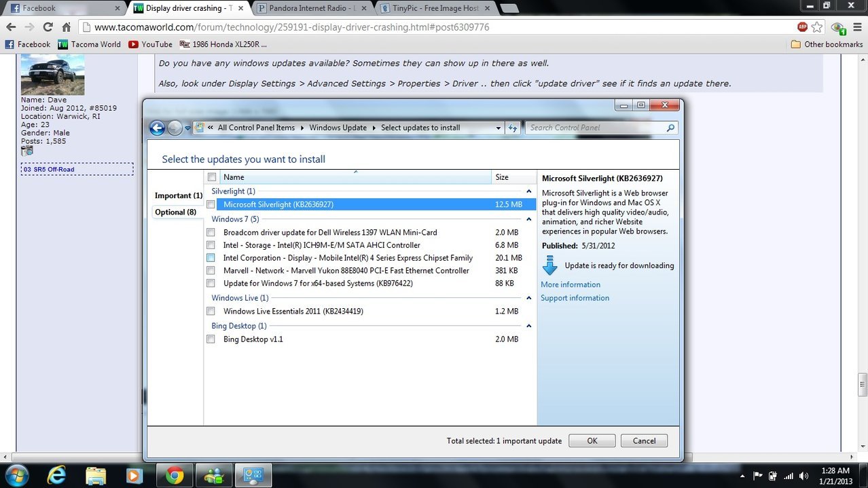Screen dimensions: 868x488
Task: Click the Cancel button in Windows Update
Action: (x=644, y=440)
